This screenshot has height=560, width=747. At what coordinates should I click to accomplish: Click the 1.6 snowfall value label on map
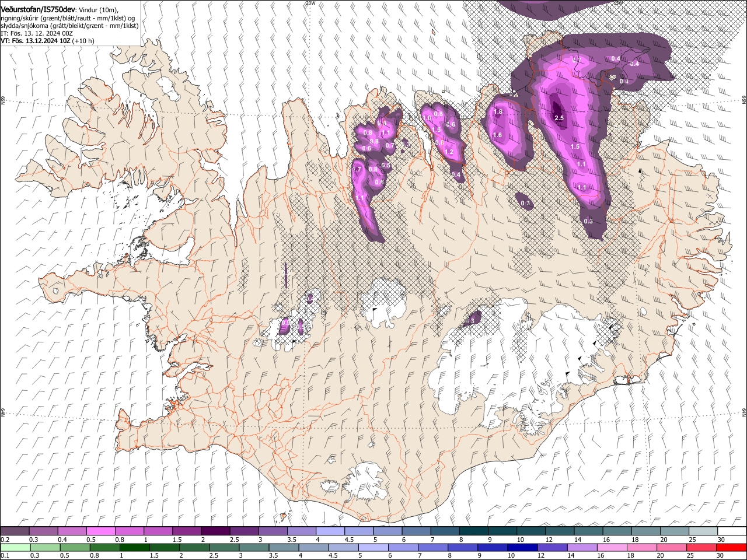[497, 135]
